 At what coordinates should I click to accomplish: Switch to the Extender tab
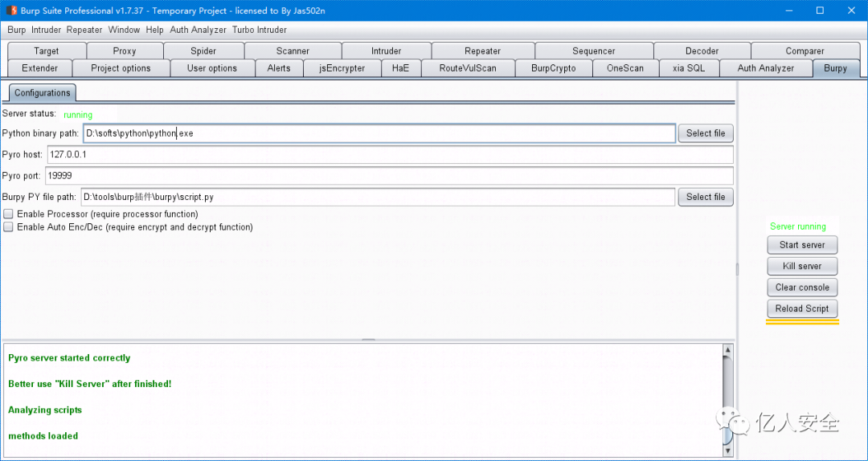(x=40, y=68)
